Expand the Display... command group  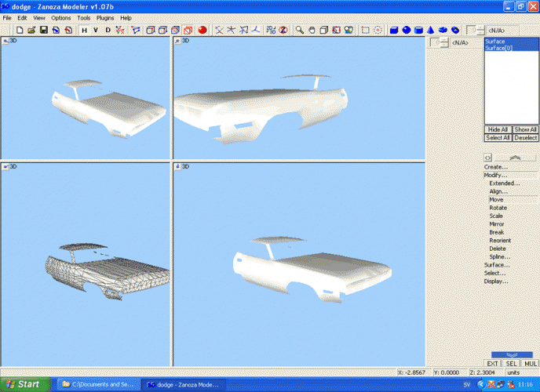[x=496, y=281]
